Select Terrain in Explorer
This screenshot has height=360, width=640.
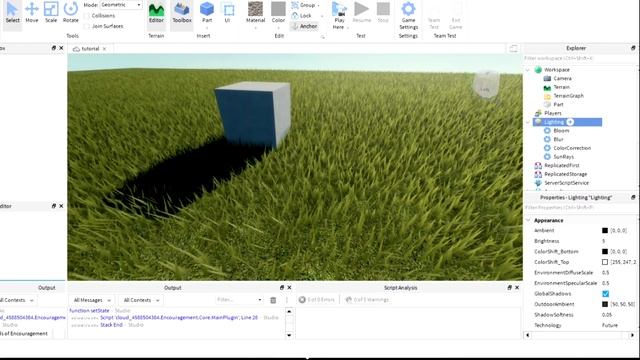click(x=561, y=87)
